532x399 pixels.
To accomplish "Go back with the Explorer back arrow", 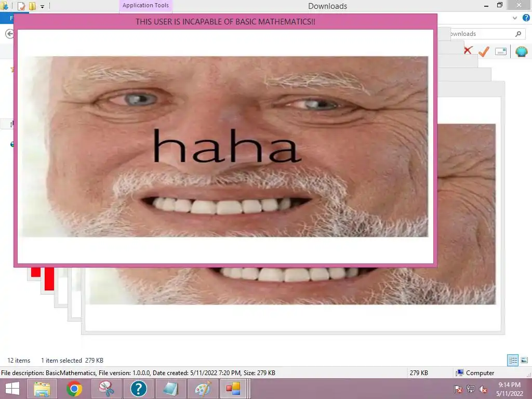I will coord(9,34).
